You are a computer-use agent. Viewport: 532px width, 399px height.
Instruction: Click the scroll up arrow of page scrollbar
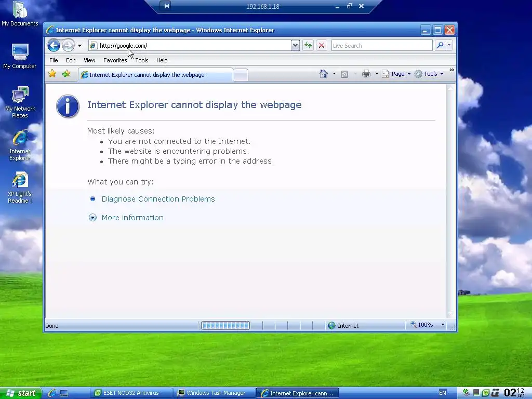coord(450,88)
